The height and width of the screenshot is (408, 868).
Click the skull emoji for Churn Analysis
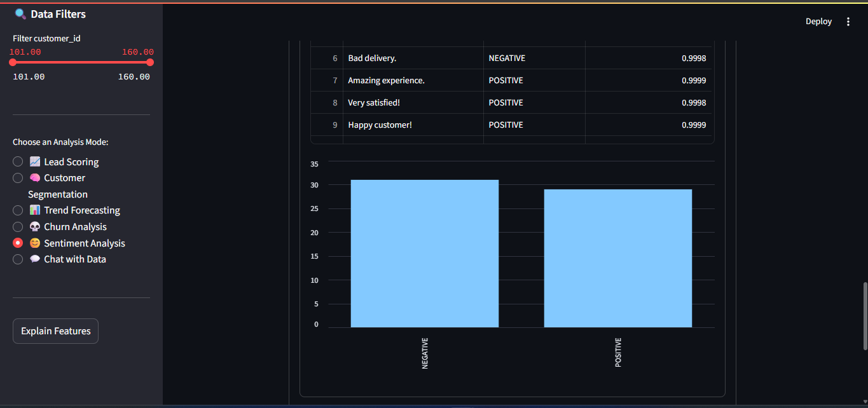click(35, 227)
